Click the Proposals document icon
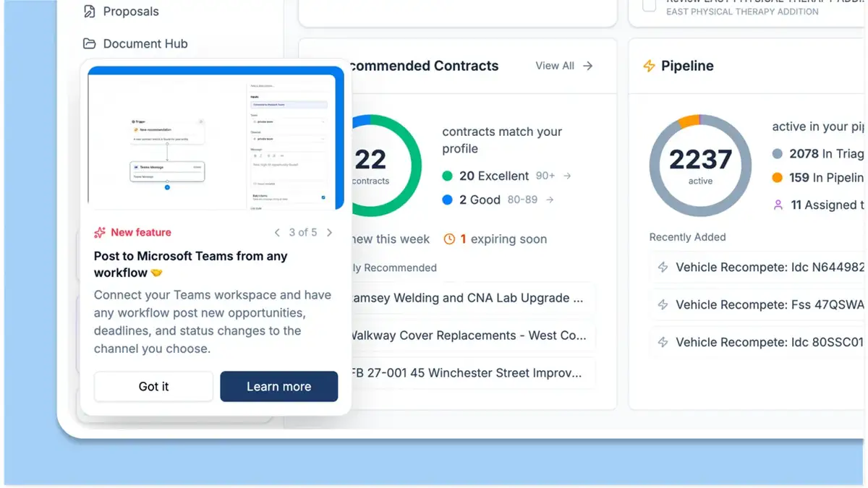The height and width of the screenshot is (488, 868). pos(89,12)
